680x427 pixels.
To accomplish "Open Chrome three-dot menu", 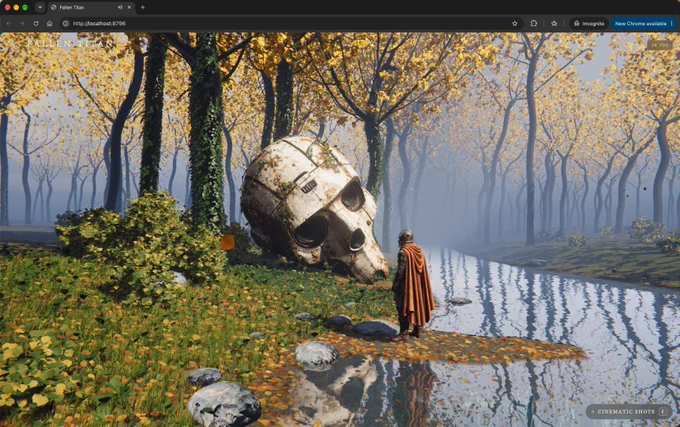I will (x=672, y=23).
